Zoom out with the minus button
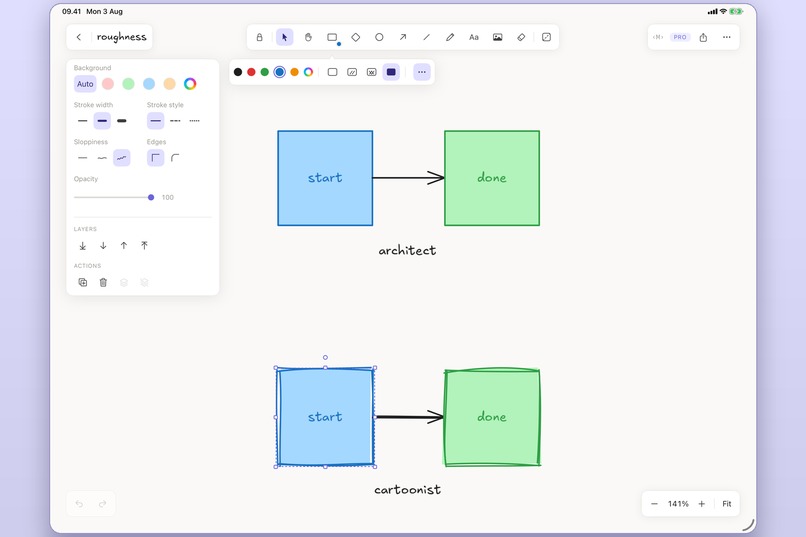 [654, 504]
